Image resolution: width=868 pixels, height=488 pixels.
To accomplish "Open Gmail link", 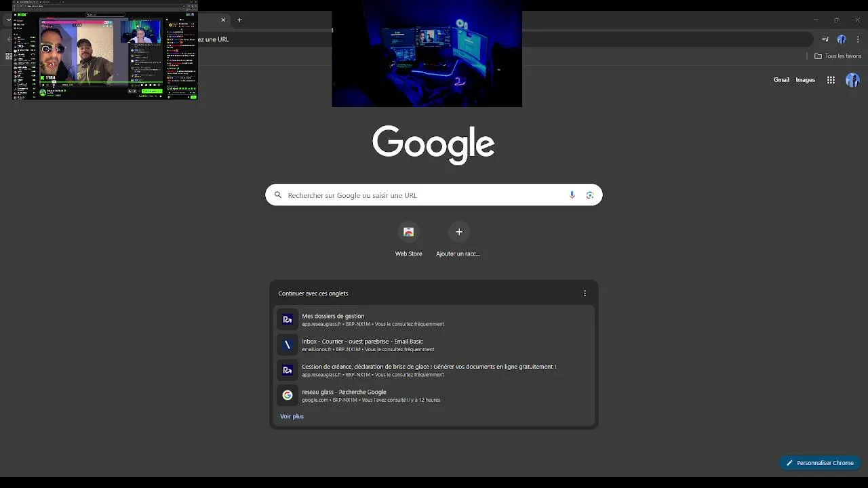I will point(781,80).
